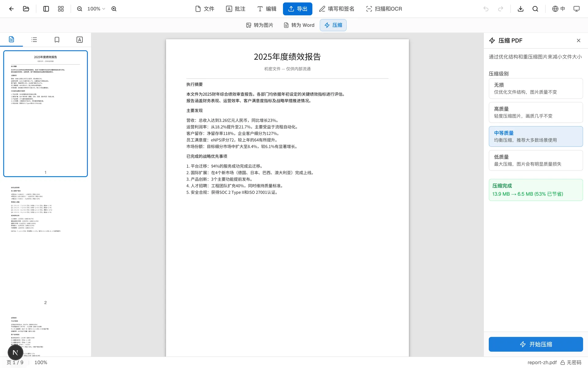The height and width of the screenshot is (368, 588).
Task: Open the 100% zoom level dropdown
Action: [x=96, y=9]
